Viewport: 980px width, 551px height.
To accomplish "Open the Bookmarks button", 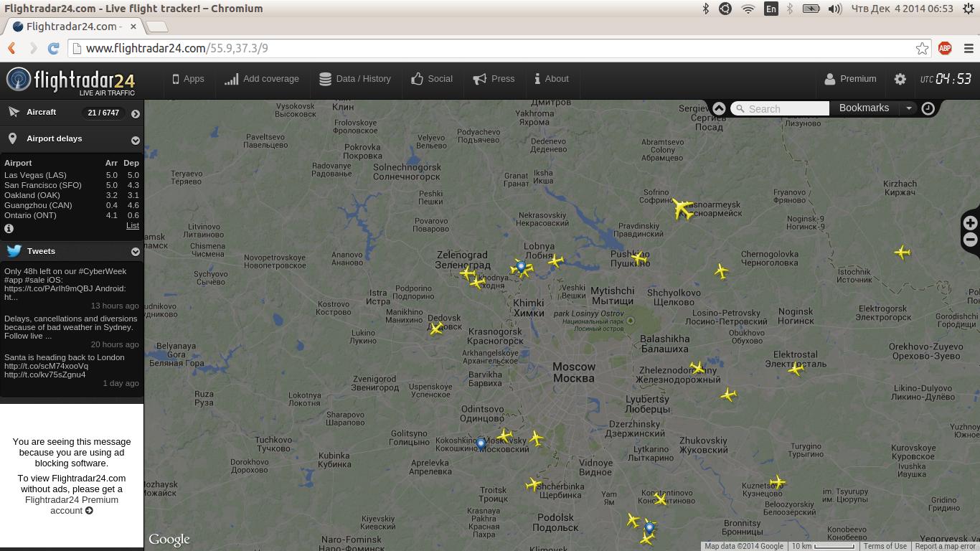I will [x=864, y=108].
